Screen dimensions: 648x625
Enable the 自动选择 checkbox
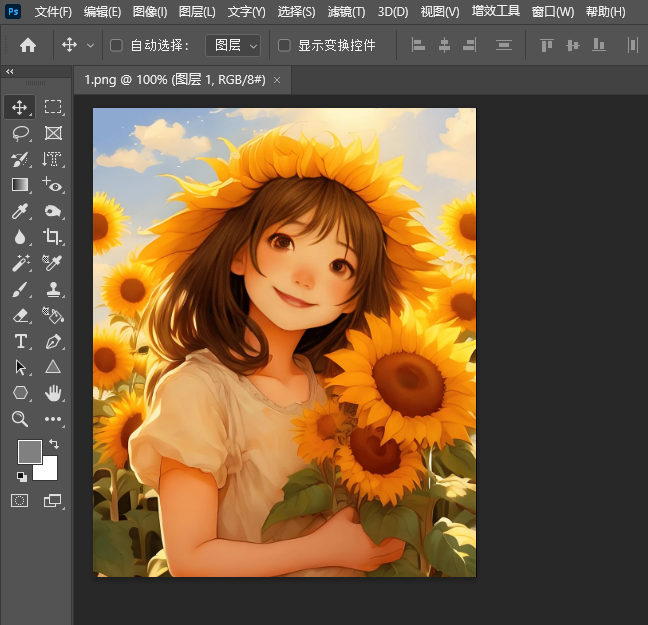(116, 45)
